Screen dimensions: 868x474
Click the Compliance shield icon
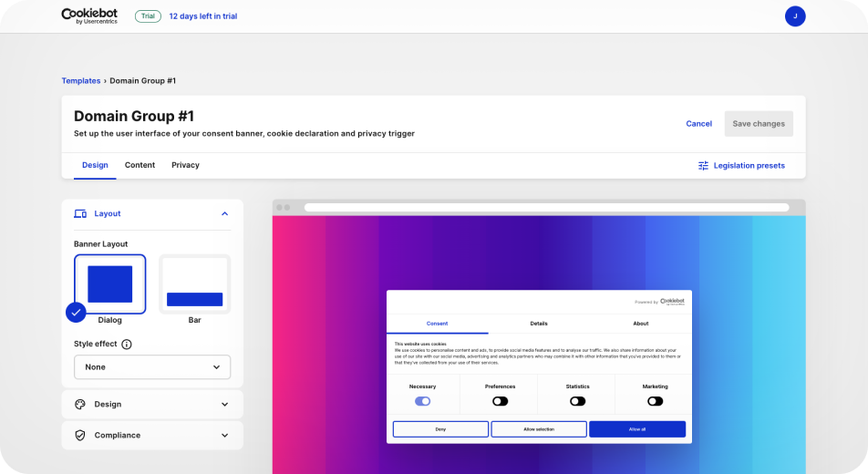pos(80,436)
